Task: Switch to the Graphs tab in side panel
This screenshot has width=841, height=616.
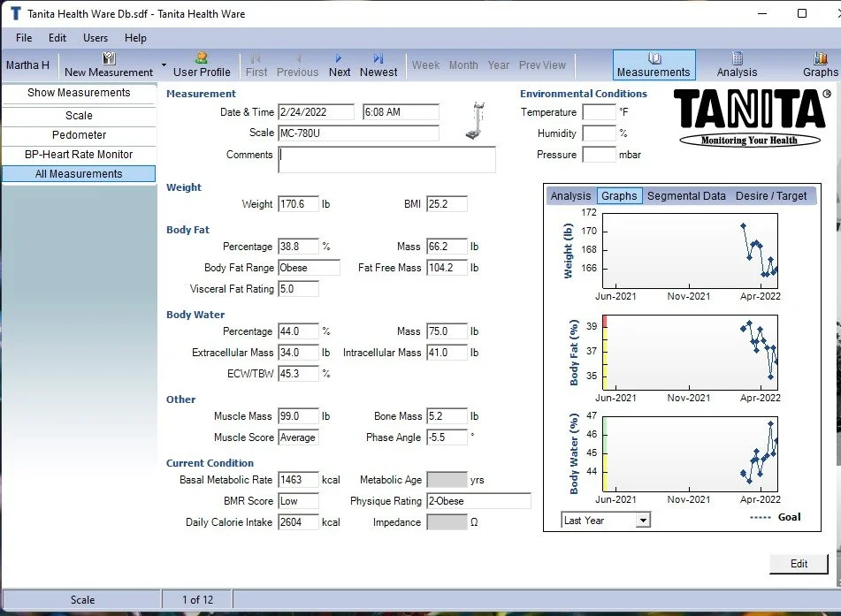Action: click(x=619, y=196)
